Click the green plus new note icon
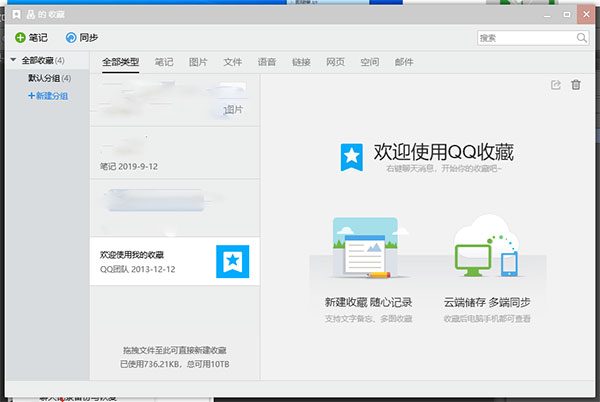The image size is (600, 402). pyautogui.click(x=20, y=37)
